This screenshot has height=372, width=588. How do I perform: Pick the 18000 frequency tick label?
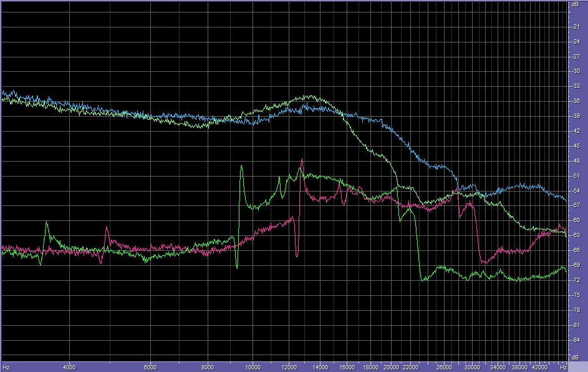tap(370, 368)
